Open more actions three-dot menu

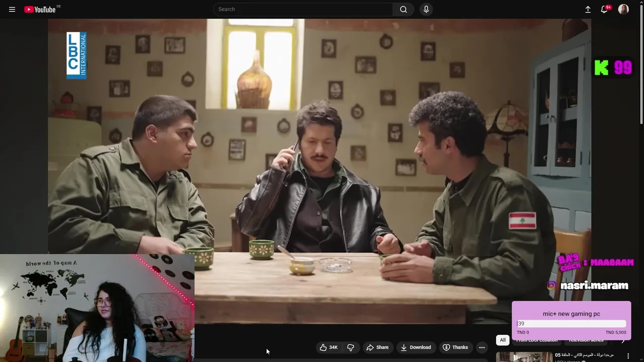tap(482, 347)
